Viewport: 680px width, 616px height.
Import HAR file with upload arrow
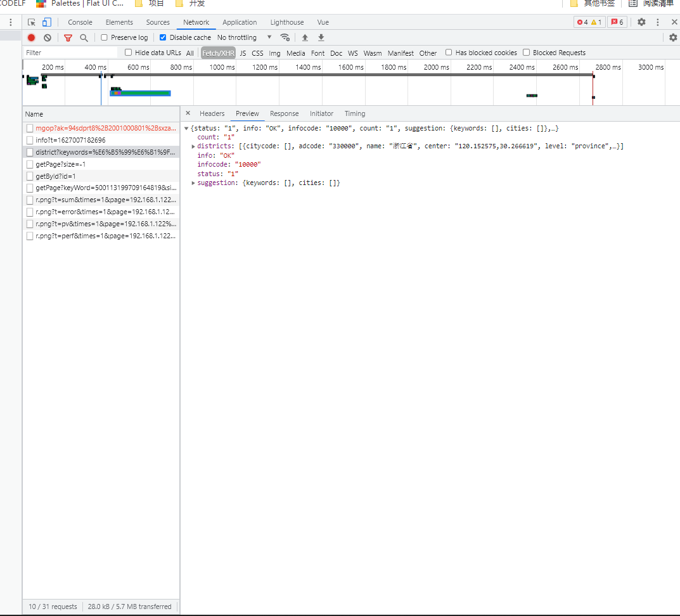click(x=305, y=37)
